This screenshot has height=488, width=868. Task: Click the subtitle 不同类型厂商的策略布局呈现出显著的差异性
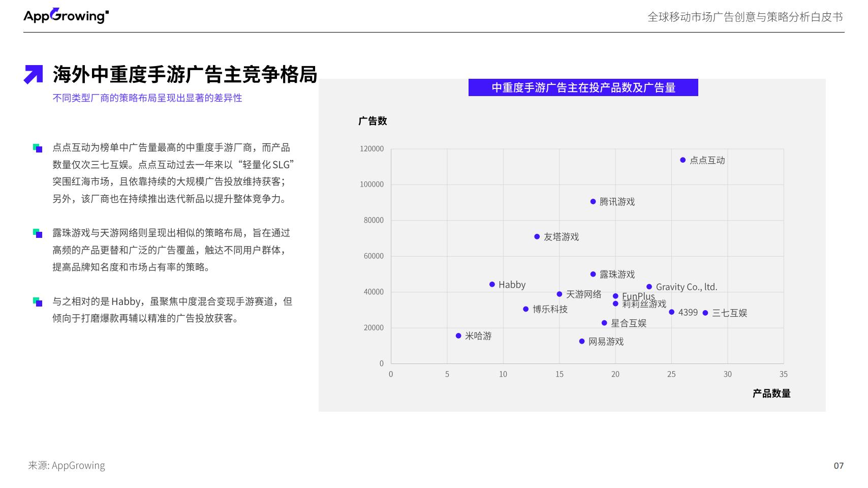[147, 98]
